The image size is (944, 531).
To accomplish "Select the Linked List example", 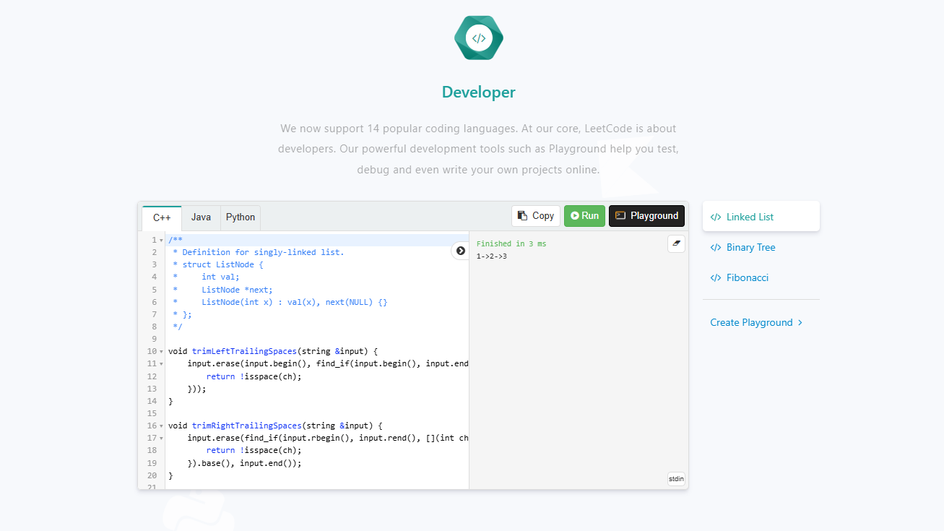I will (x=761, y=217).
